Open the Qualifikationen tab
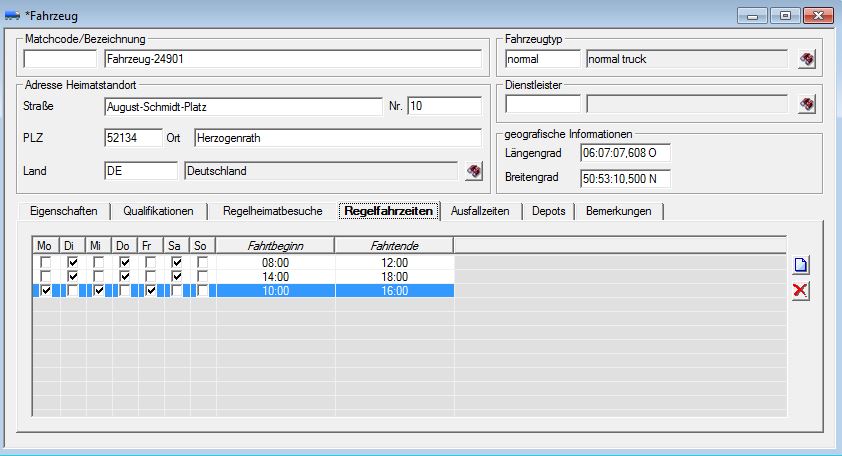 pyautogui.click(x=158, y=211)
